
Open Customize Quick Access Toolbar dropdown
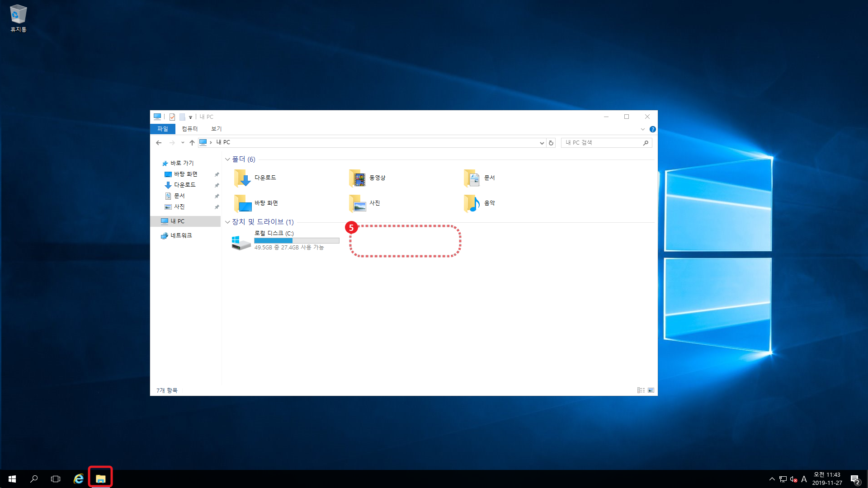[x=191, y=117]
